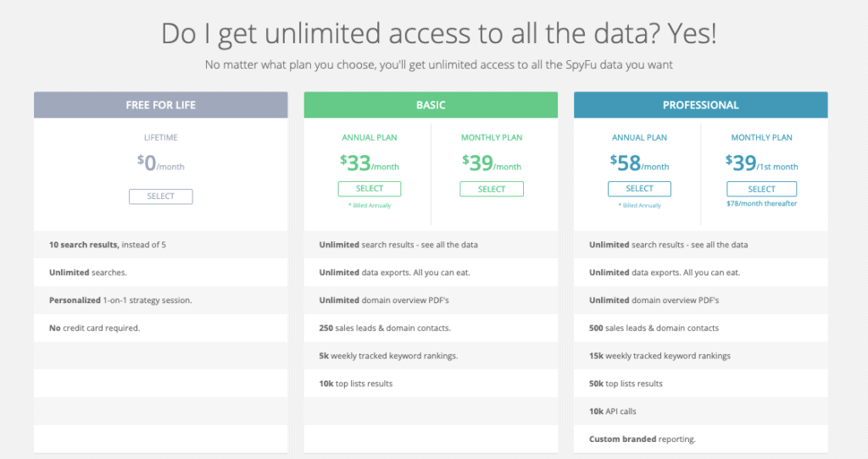The height and width of the screenshot is (459, 868).
Task: Click the 10k API calls feature row
Action: (613, 412)
